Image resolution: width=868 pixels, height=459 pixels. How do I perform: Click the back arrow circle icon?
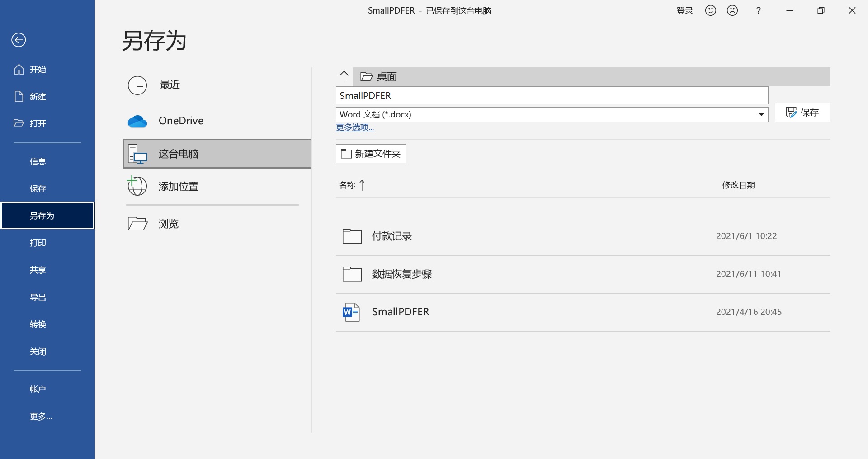click(x=19, y=40)
